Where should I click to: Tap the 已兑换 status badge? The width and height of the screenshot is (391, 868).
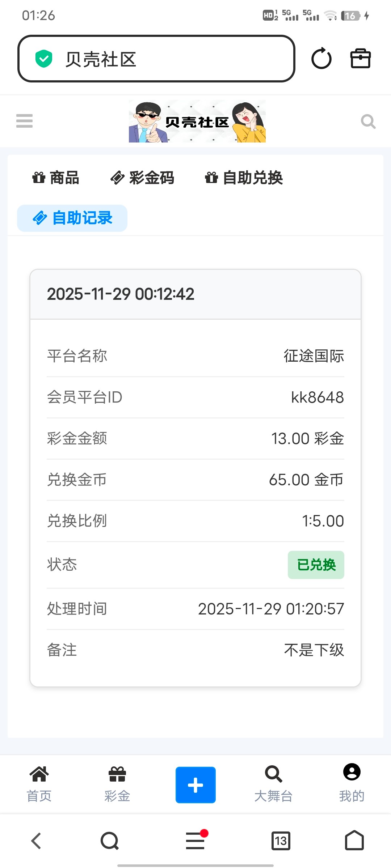[316, 565]
